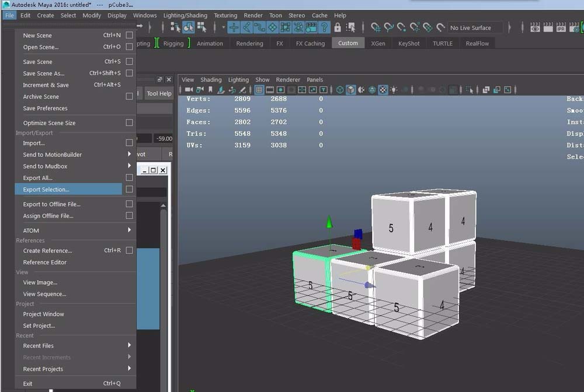Toggle the grid display icon in viewport
584x392 pixels.
(260, 89)
